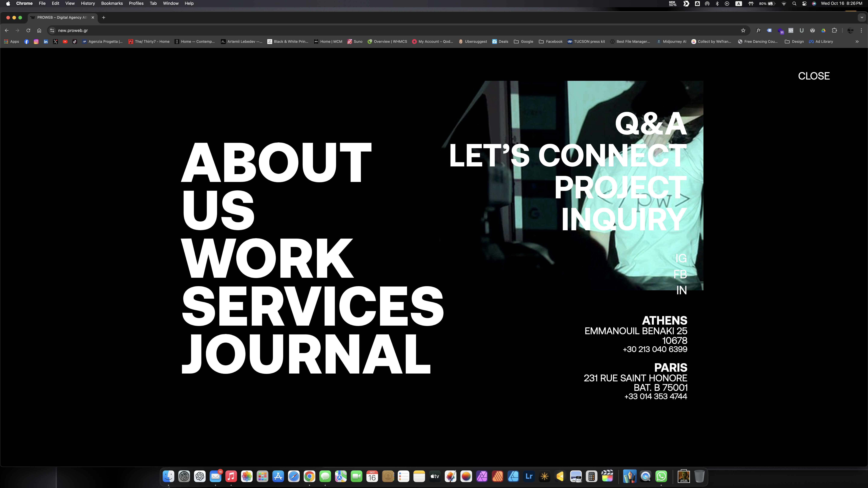The width and height of the screenshot is (868, 488).
Task: Open the Q&A page
Action: tap(651, 123)
